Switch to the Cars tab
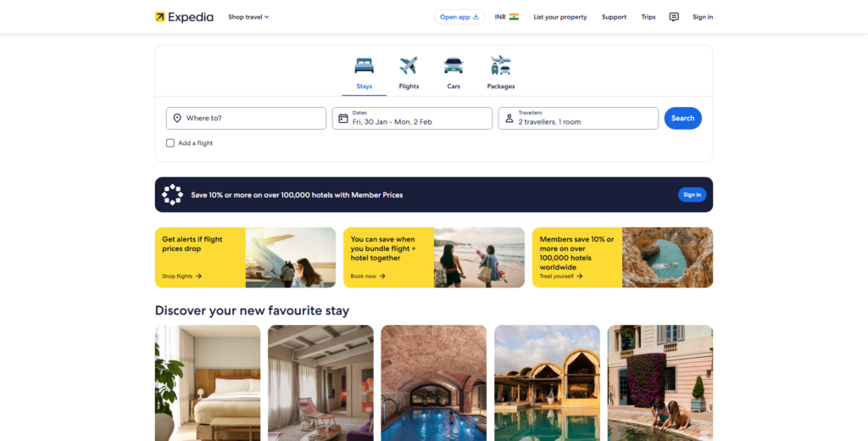This screenshot has width=868, height=441. click(x=453, y=74)
